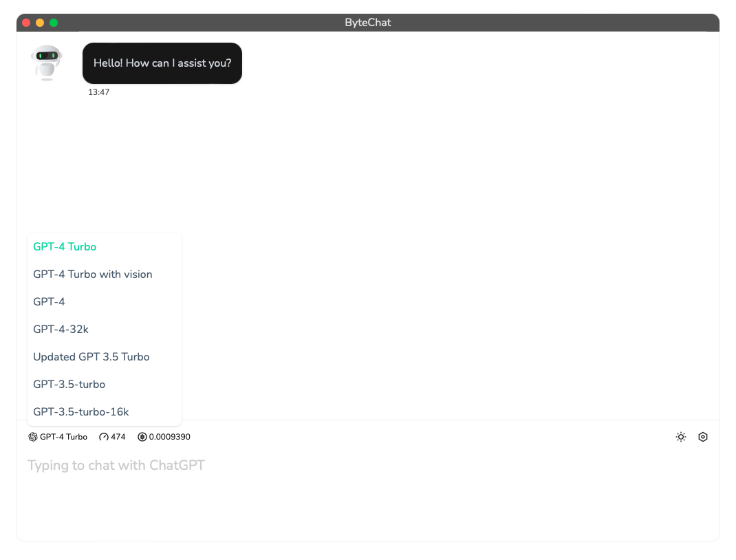Choose GPT-4 Turbo with vision model

point(93,274)
